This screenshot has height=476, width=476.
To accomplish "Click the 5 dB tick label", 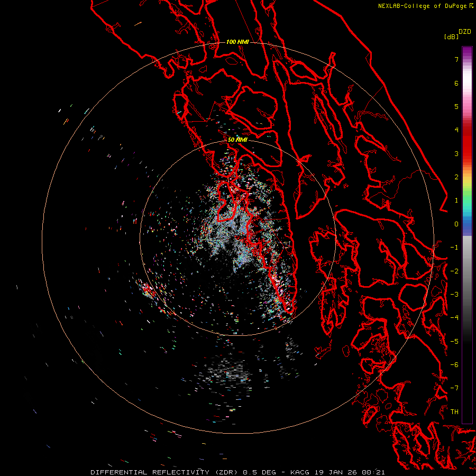I will click(x=456, y=106).
